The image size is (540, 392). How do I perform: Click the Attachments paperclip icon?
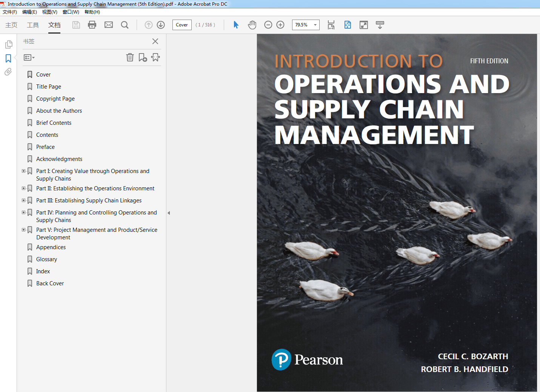coord(8,72)
